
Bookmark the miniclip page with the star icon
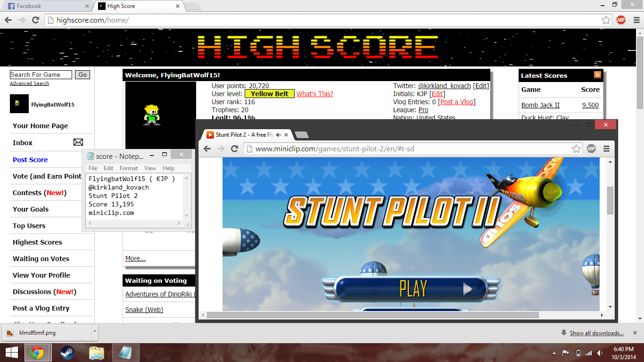576,149
